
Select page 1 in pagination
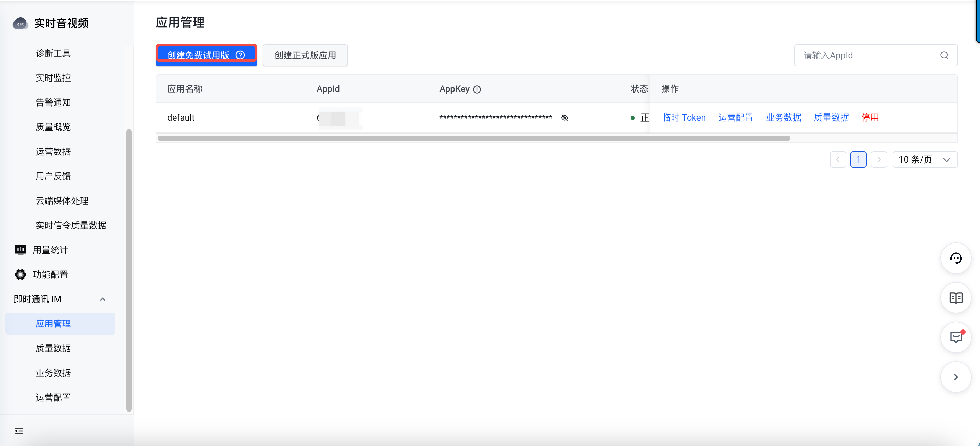[x=858, y=159]
